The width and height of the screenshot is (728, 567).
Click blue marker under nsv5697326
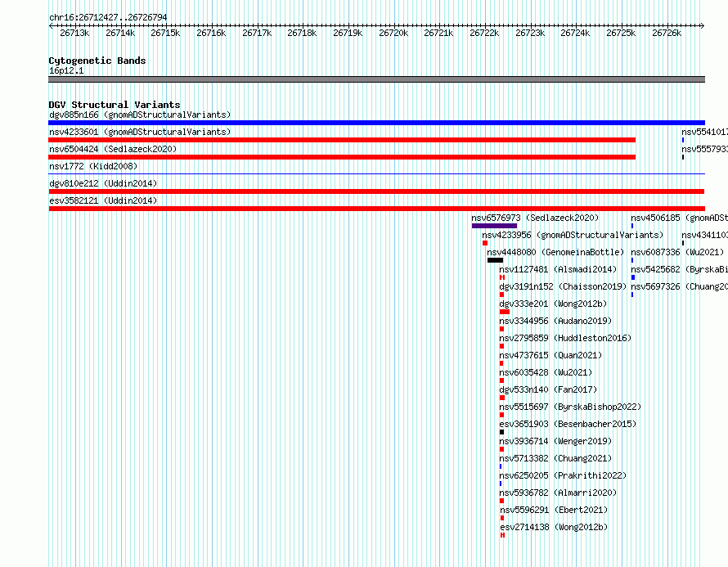(x=632, y=295)
